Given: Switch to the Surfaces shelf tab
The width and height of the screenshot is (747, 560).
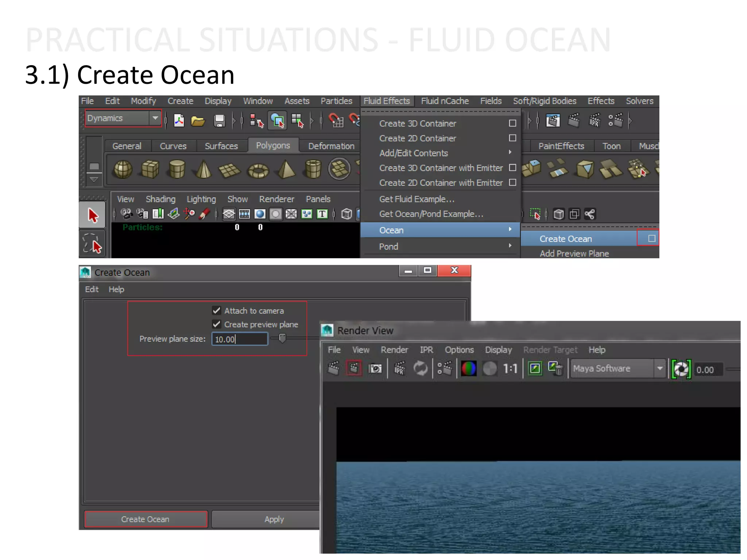Looking at the screenshot, I should coord(221,146).
